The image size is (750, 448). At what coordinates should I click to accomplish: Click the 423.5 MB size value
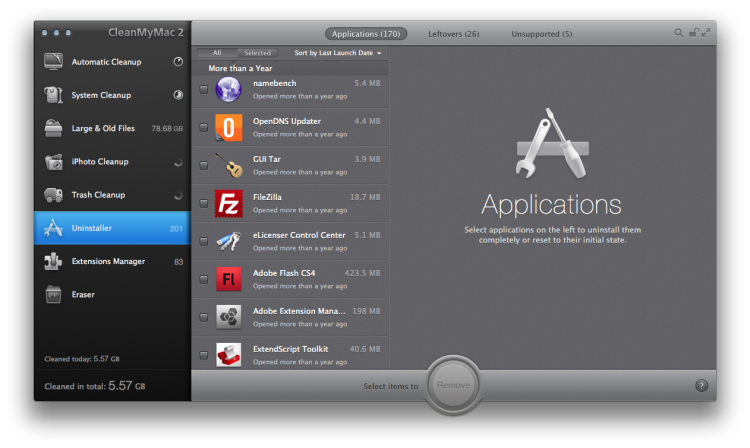362,273
